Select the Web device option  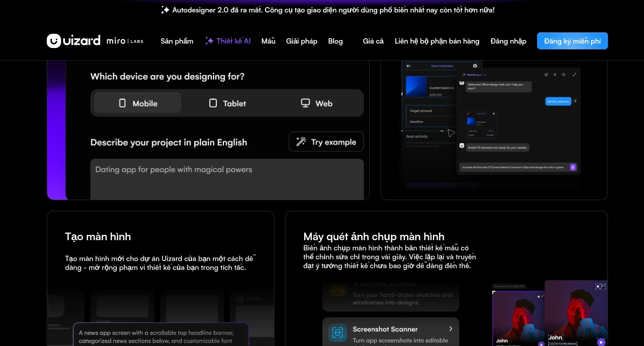[x=317, y=103]
